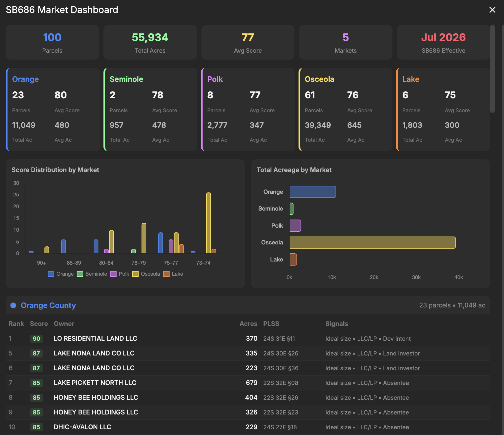
Task: Toggle Orange series in chart legend
Action: pyautogui.click(x=61, y=274)
